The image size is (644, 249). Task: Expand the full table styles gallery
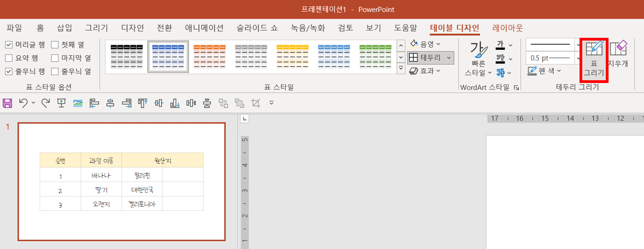tap(401, 69)
